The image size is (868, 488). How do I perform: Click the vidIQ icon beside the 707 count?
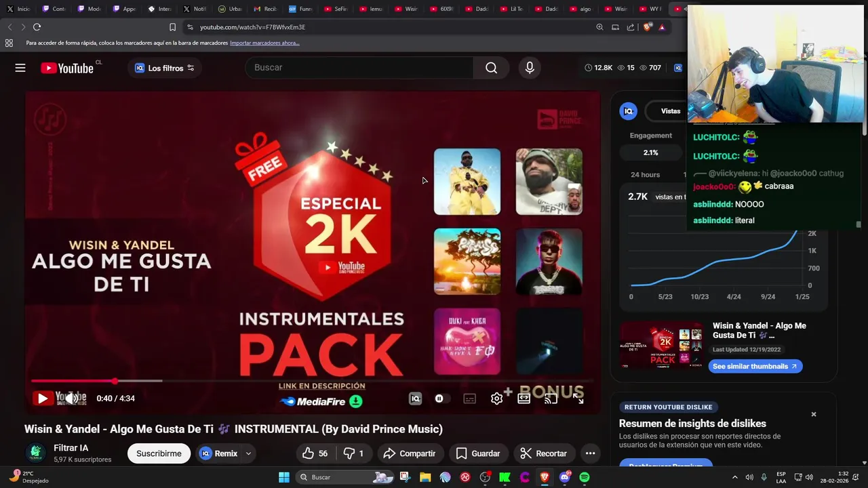(677, 68)
